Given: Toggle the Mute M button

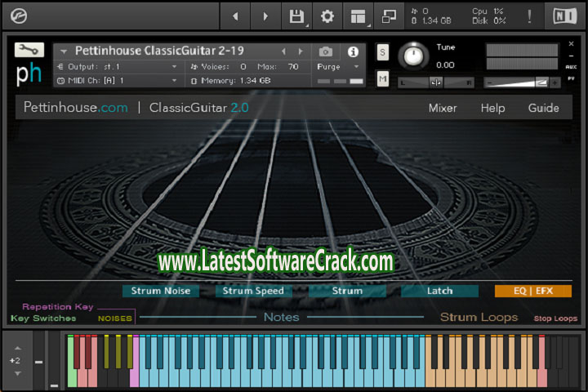Looking at the screenshot, I should (382, 78).
